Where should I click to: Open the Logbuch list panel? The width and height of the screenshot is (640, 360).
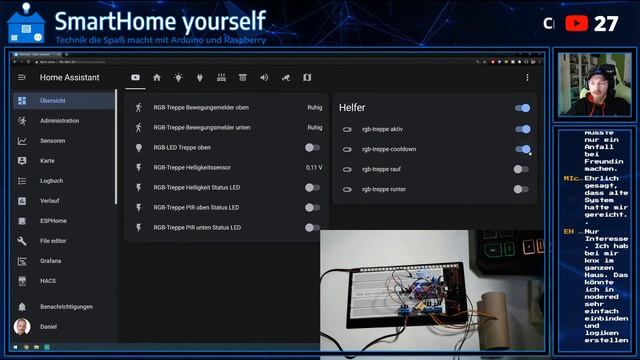click(x=63, y=181)
